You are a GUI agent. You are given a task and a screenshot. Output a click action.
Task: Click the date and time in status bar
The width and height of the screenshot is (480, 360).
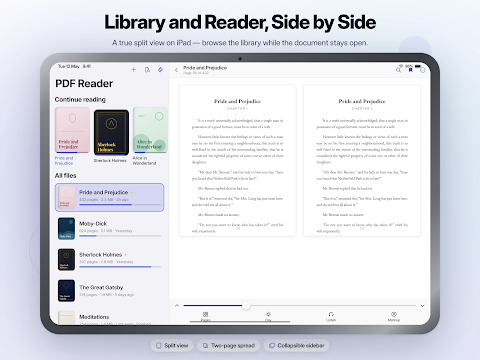(x=74, y=66)
